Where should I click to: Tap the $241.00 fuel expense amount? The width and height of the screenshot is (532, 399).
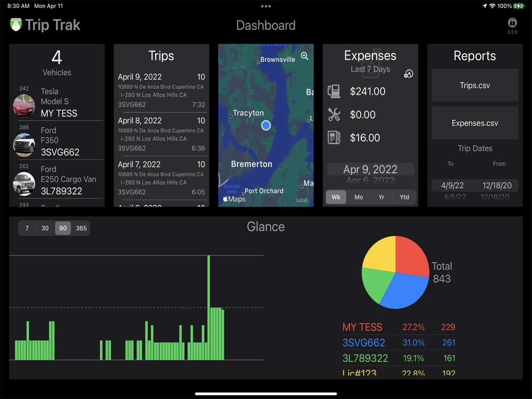coord(368,92)
